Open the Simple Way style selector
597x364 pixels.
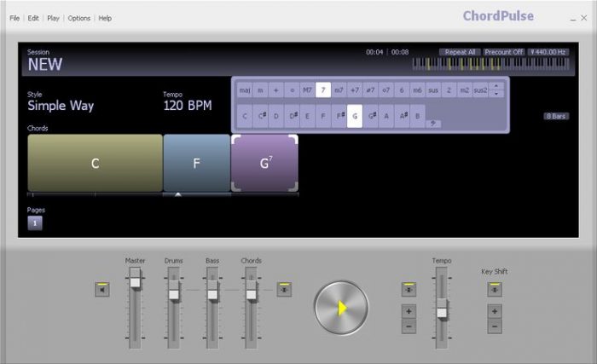coord(61,107)
